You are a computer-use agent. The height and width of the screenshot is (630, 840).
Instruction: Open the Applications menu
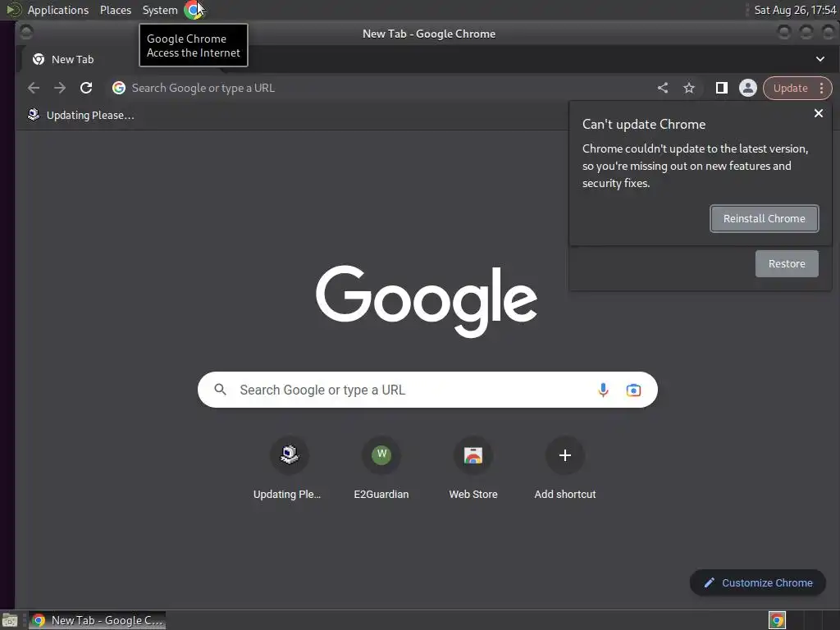pyautogui.click(x=58, y=10)
